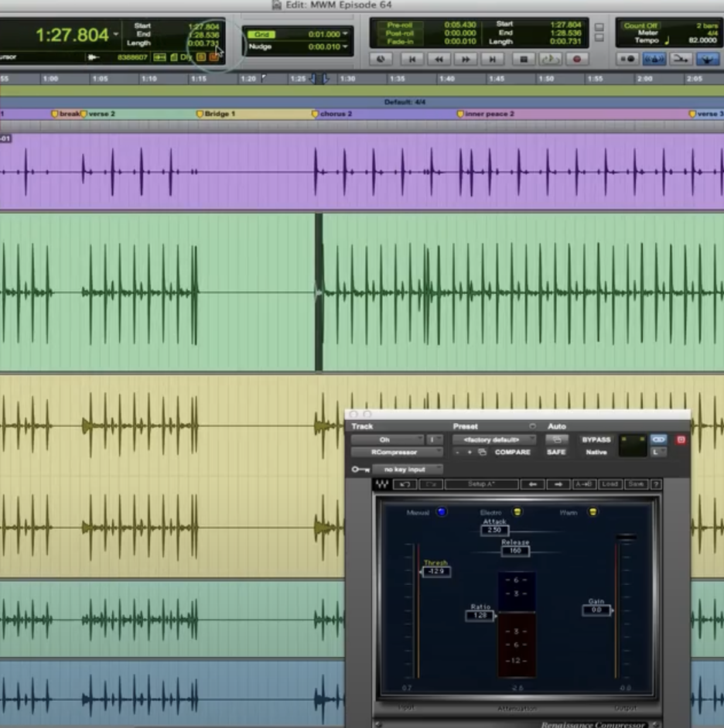Screen dimensions: 724x728
Task: Click the COMPARE button
Action: (512, 452)
